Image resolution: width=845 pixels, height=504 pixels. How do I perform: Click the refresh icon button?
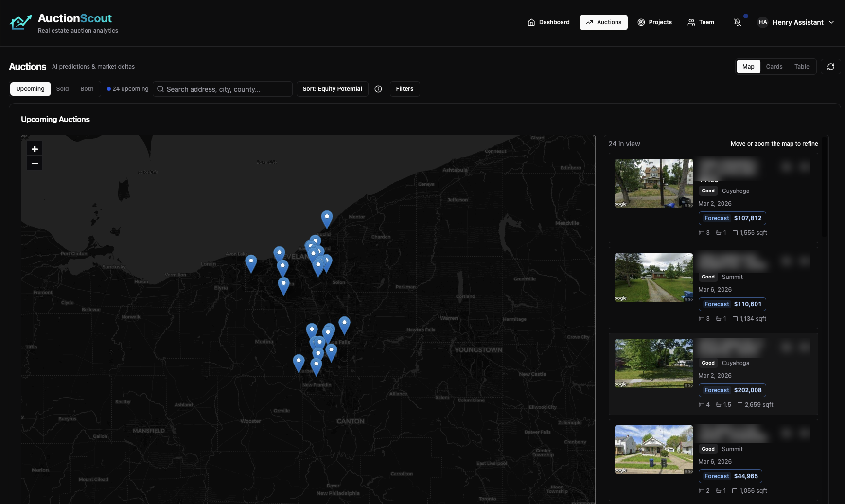(x=830, y=67)
